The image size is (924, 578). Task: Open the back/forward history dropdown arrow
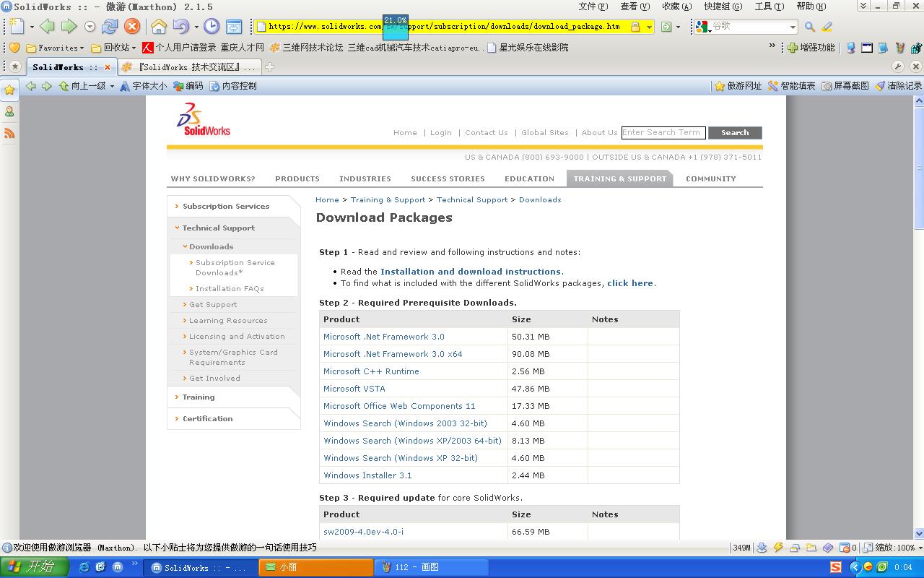click(x=90, y=27)
